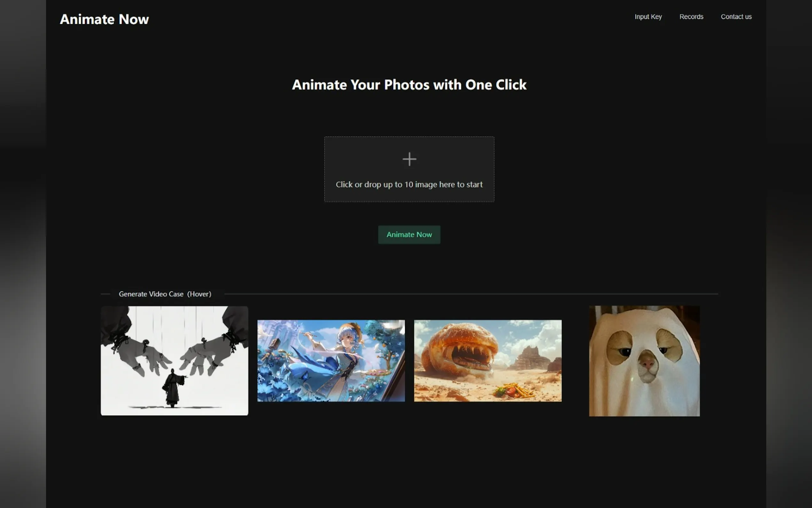Click the 'Animate Your Photos with One Click' heading

point(409,85)
